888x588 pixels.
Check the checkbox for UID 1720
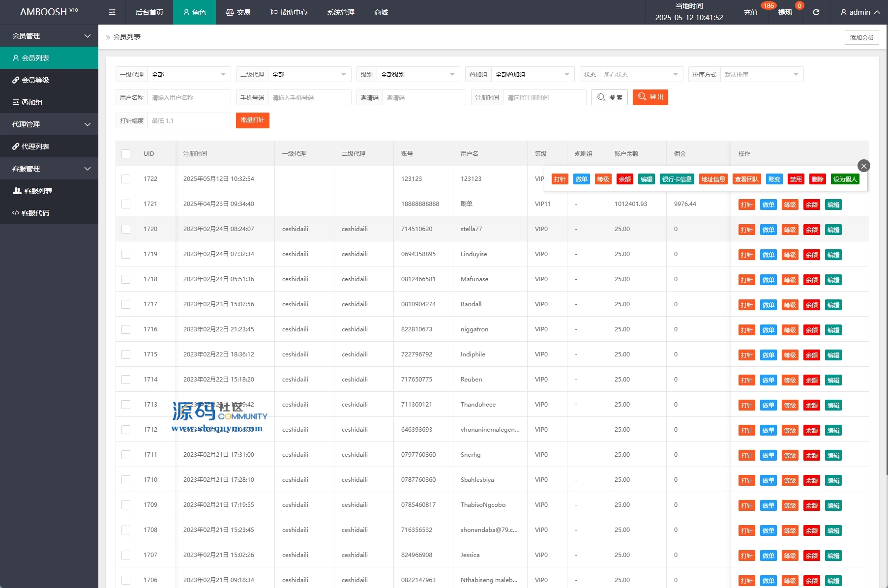tap(126, 229)
